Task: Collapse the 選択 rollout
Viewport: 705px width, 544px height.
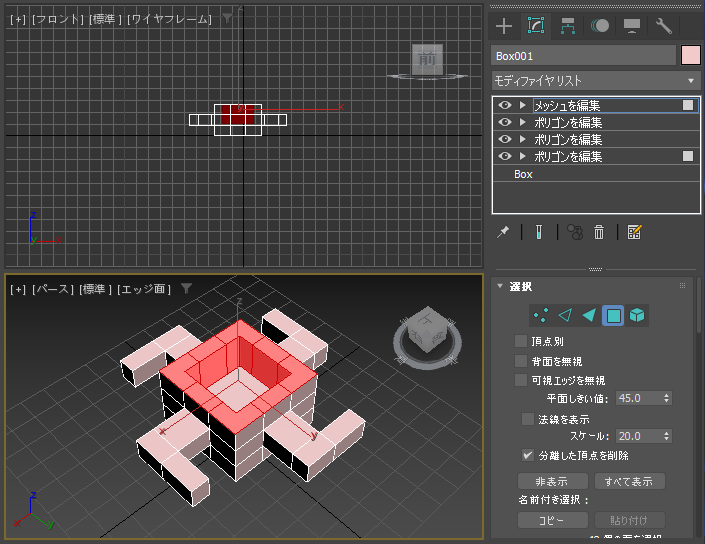Action: pos(500,286)
